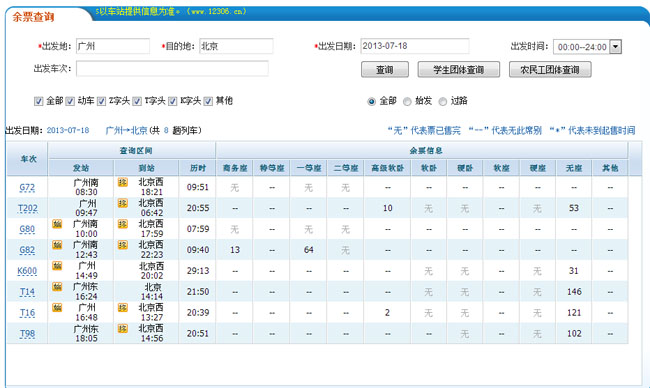Click the 出发地 input field containing 广州
Viewport: 650px width, 388px height.
tap(113, 46)
